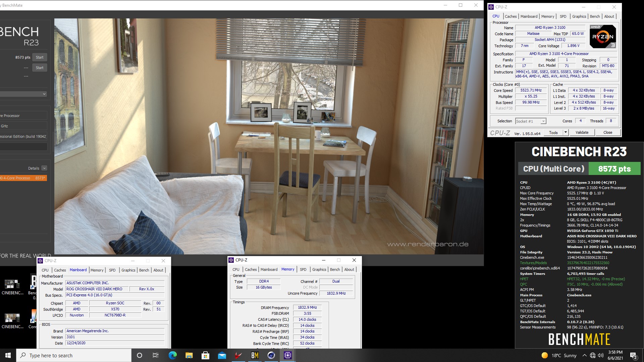Open the Memory tab in the CPU-Z Mainboard window
Viewport: 644px width, 362px height.
coord(97,270)
